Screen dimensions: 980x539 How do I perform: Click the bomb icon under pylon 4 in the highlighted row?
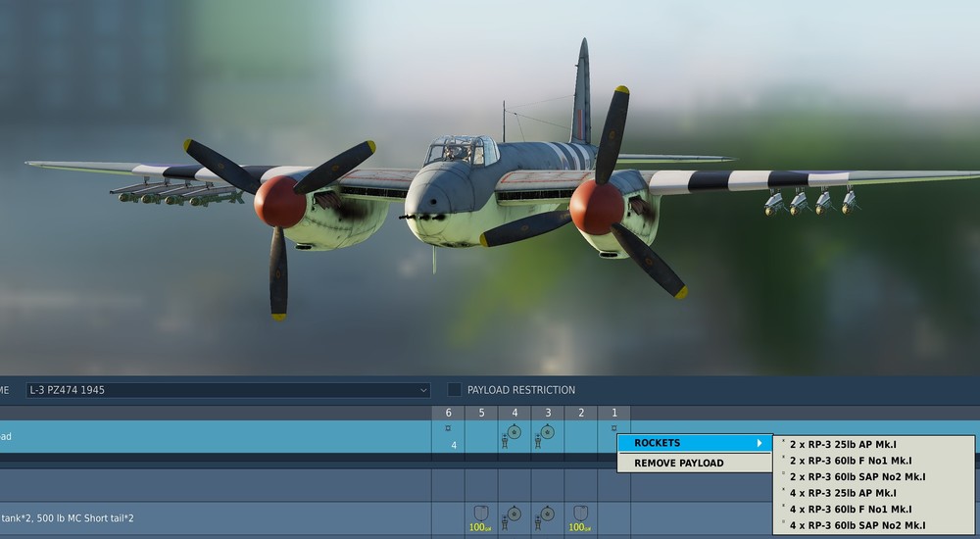[511, 436]
